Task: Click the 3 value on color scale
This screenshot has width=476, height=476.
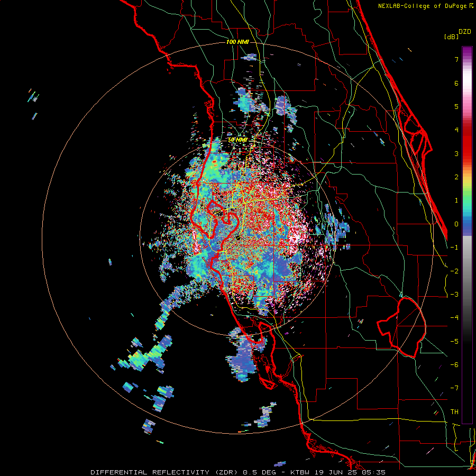Action: click(456, 153)
